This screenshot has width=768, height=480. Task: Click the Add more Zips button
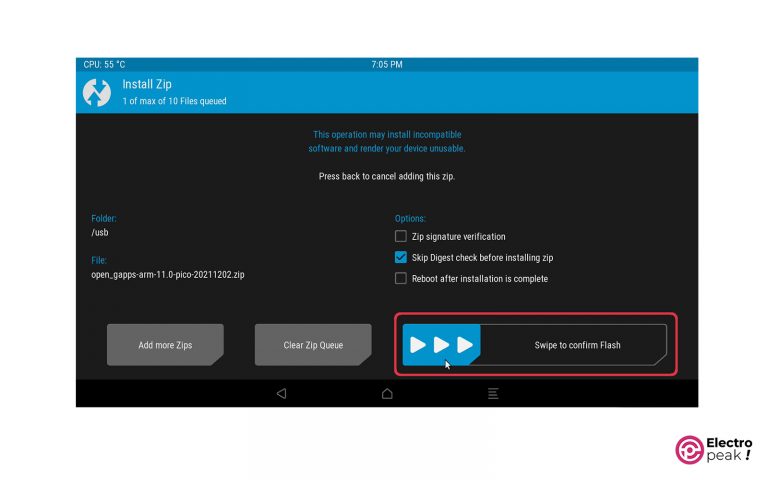165,345
